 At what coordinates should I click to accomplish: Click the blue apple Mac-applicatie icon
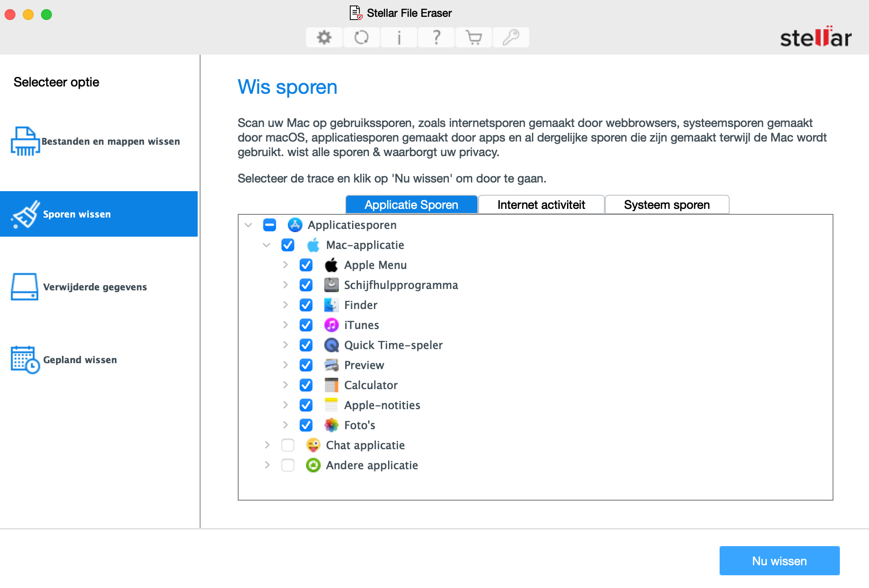(313, 245)
